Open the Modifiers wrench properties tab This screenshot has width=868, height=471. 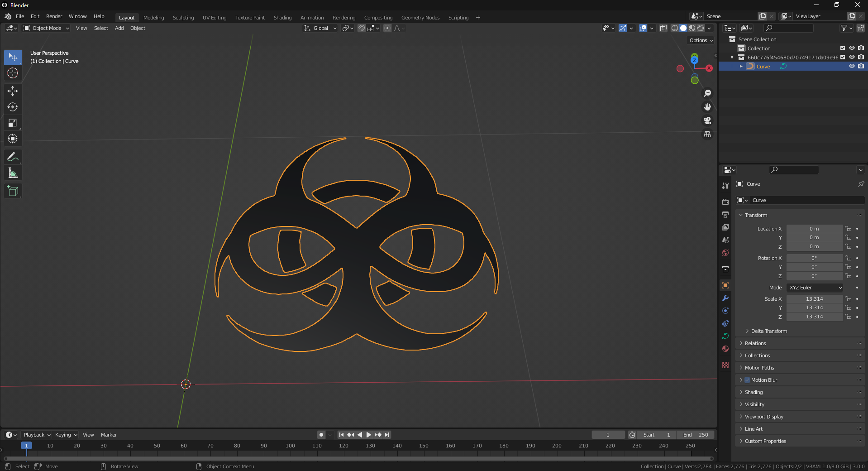(x=725, y=298)
